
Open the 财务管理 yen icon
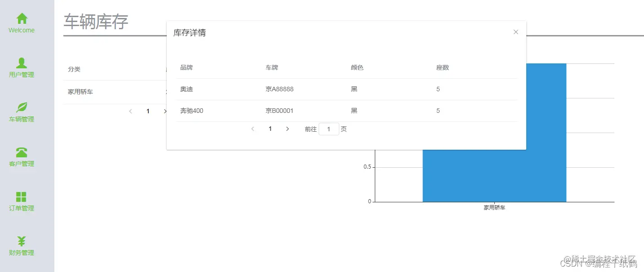click(22, 241)
